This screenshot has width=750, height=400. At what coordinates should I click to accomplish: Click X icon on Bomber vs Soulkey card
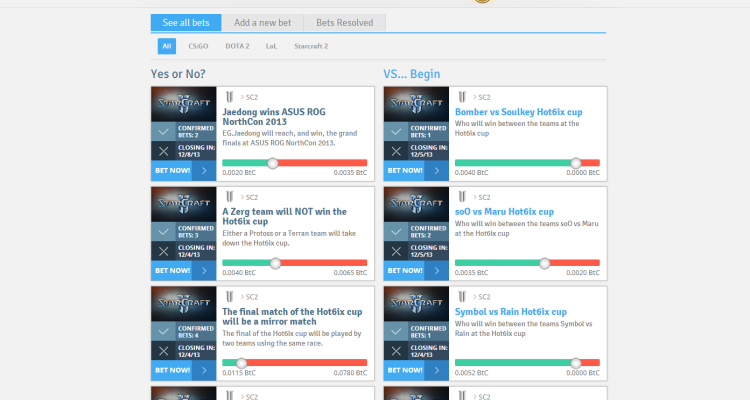(396, 151)
